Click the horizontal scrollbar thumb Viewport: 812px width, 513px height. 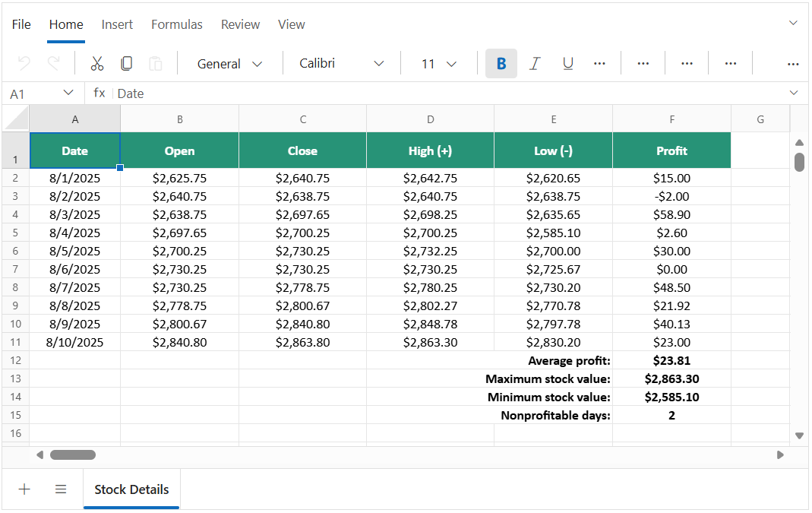point(72,455)
